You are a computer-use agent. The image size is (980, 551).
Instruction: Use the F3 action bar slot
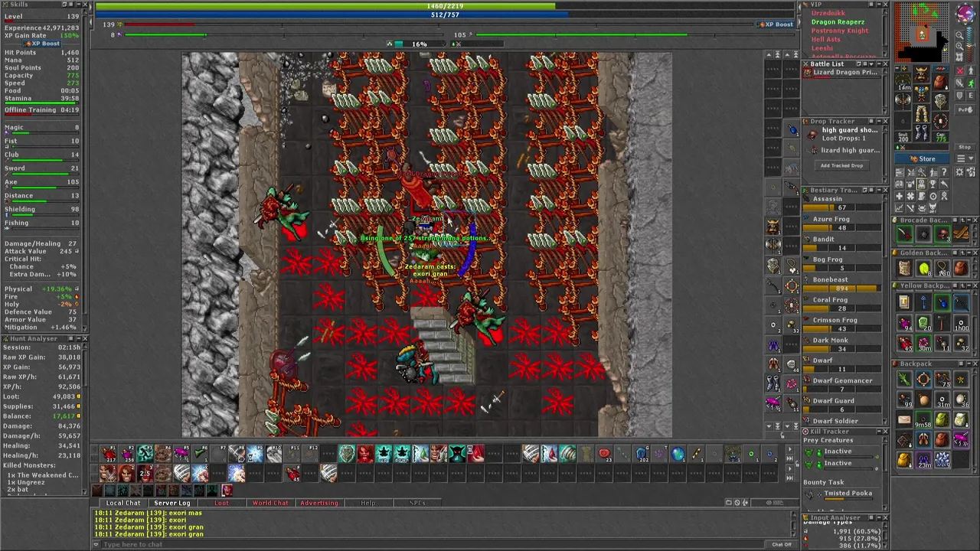pyautogui.click(x=145, y=453)
